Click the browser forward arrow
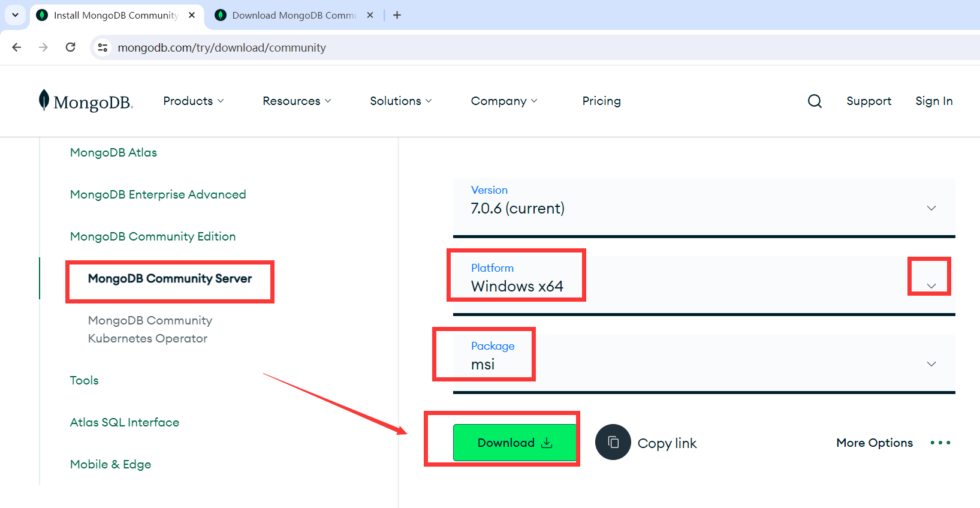This screenshot has width=980, height=508. pos(43,47)
